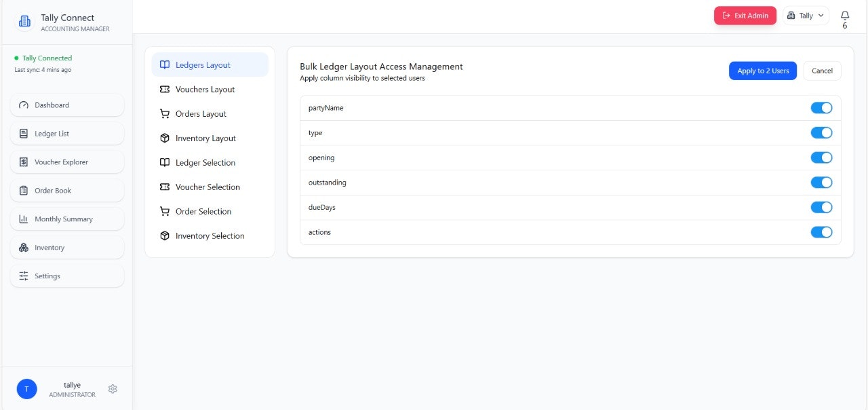Click the partyName column label
This screenshot has height=410, width=868.
pos(325,108)
